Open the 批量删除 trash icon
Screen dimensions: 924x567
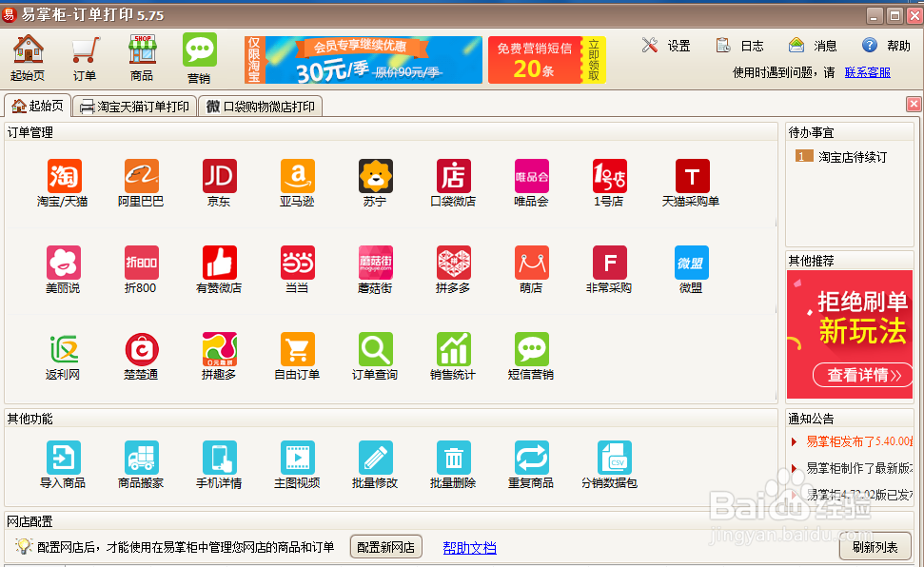(x=453, y=458)
